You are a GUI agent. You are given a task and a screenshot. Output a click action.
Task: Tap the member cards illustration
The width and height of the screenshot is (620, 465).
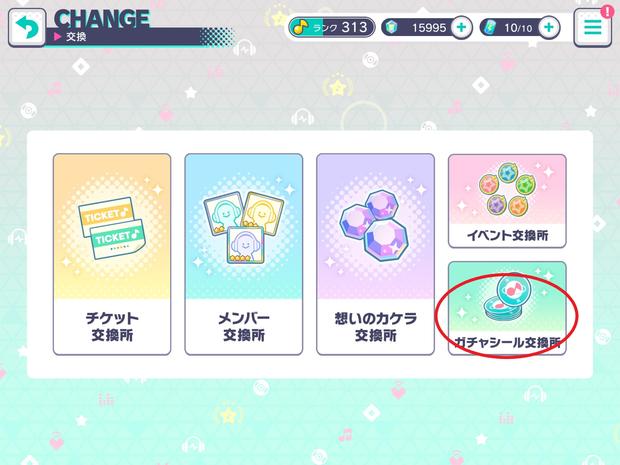(244, 227)
